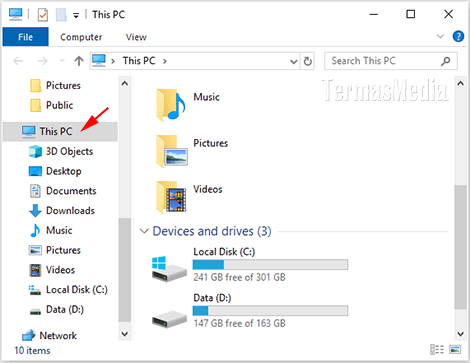Refresh the This PC view
This screenshot has width=470, height=363.
click(x=307, y=61)
